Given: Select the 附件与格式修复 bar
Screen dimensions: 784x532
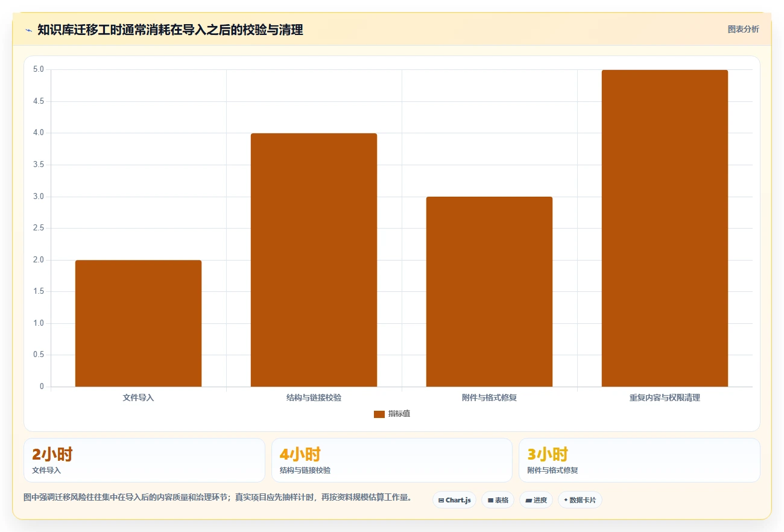Looking at the screenshot, I should [489, 291].
